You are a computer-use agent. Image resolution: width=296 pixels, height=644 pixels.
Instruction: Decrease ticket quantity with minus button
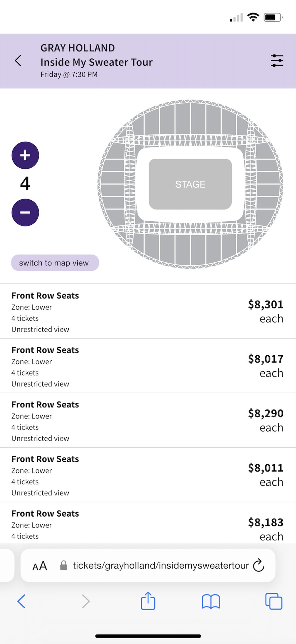[x=25, y=212]
